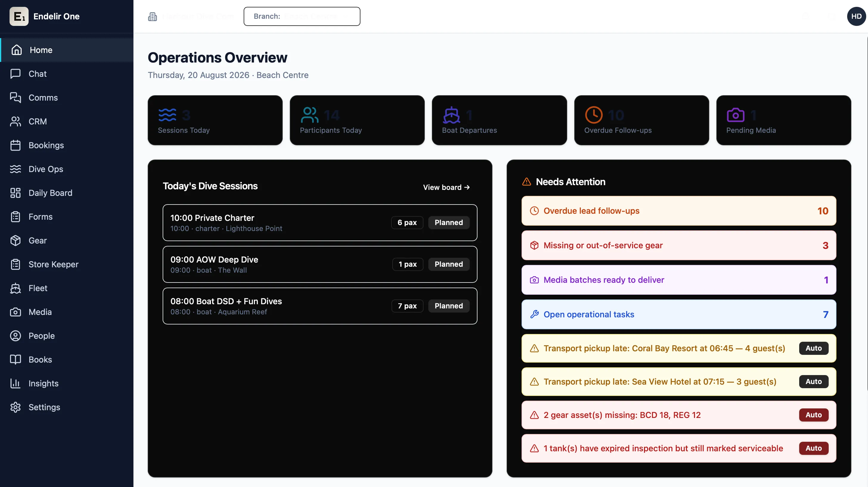Click the HD user avatar
The image size is (868, 487).
(x=856, y=16)
